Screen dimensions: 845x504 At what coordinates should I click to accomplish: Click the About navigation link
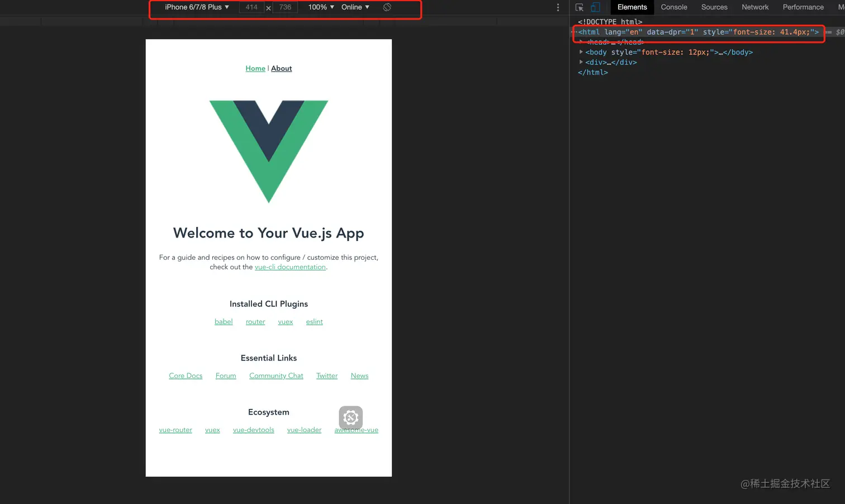click(282, 68)
